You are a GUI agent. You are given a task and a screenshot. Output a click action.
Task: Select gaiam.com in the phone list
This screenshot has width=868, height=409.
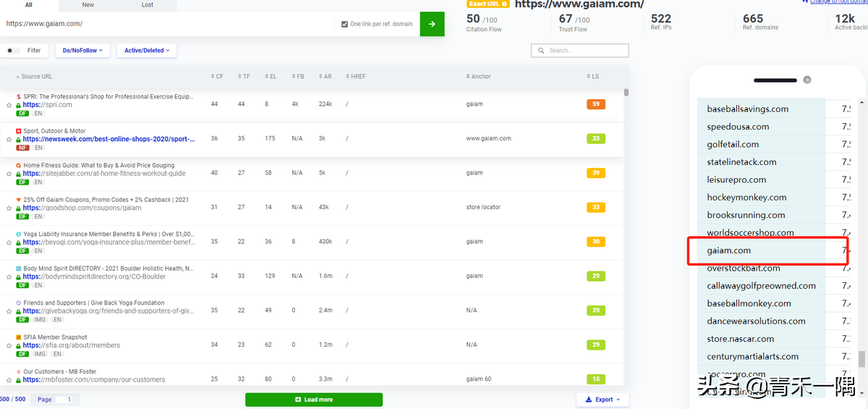(729, 250)
